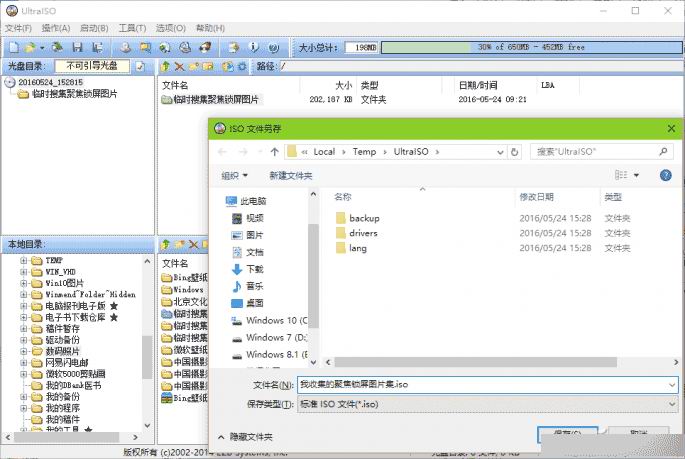
Task: Click the size total capacity bar
Action: pyautogui.click(x=531, y=47)
